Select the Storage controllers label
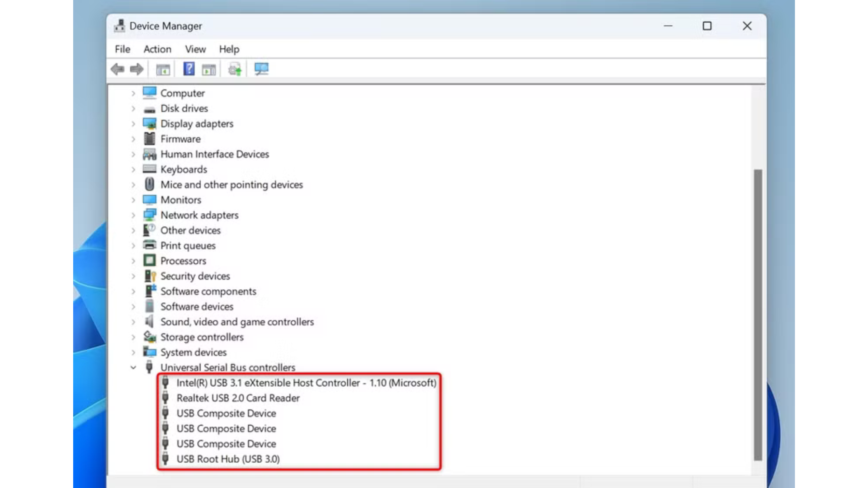The width and height of the screenshot is (868, 488). click(202, 337)
